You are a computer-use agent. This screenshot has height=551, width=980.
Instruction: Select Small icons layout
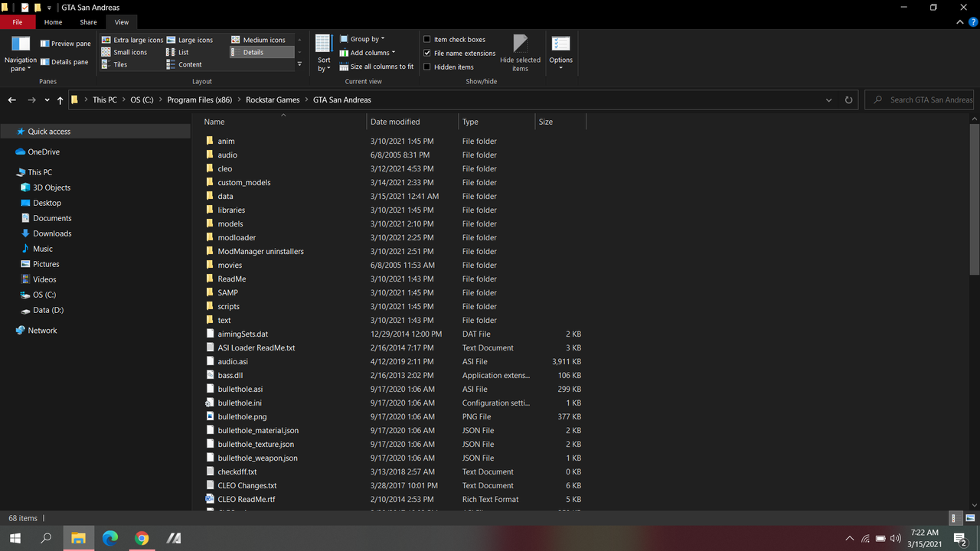pyautogui.click(x=125, y=52)
